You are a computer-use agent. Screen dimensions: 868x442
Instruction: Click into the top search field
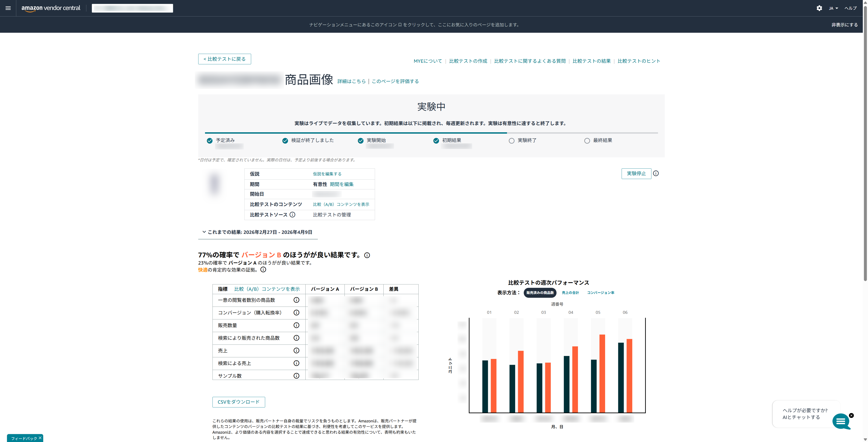[132, 8]
